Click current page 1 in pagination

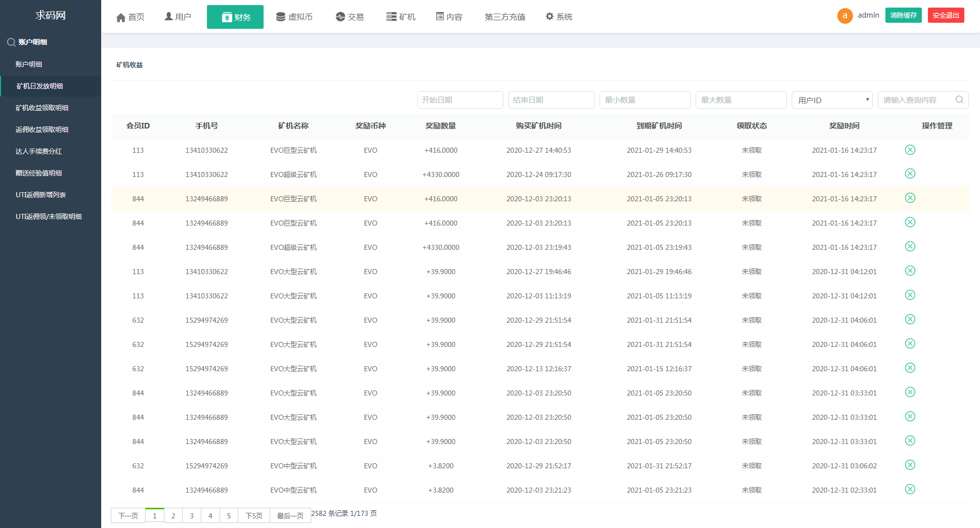154,516
